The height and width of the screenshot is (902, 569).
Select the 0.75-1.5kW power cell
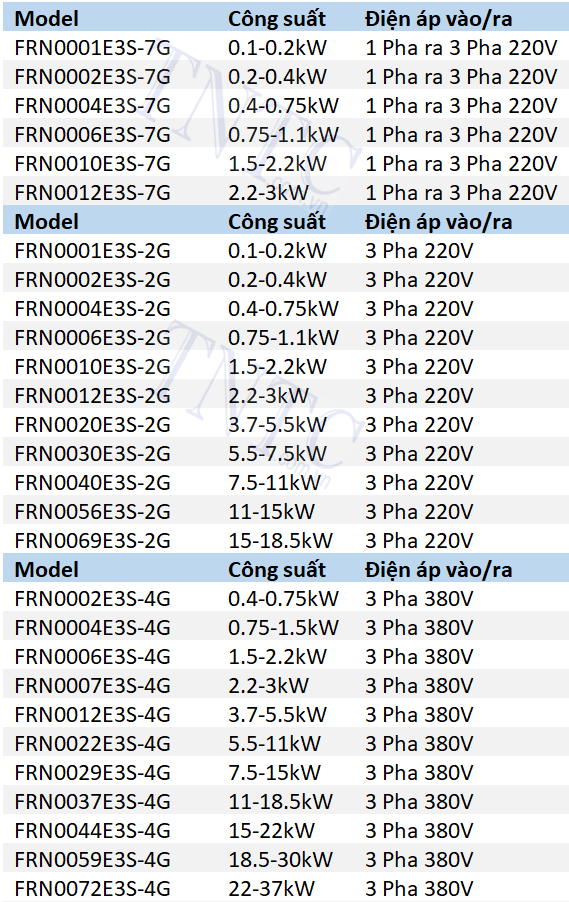tap(283, 628)
